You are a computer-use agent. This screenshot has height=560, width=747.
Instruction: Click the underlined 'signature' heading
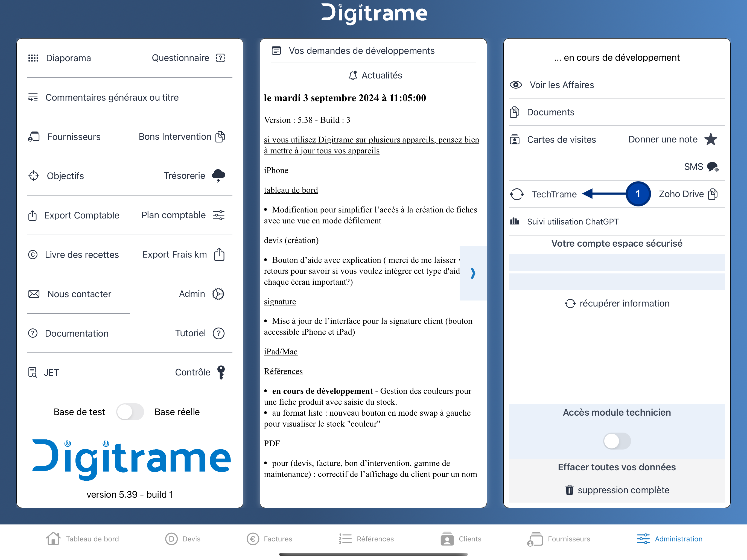[x=280, y=302]
